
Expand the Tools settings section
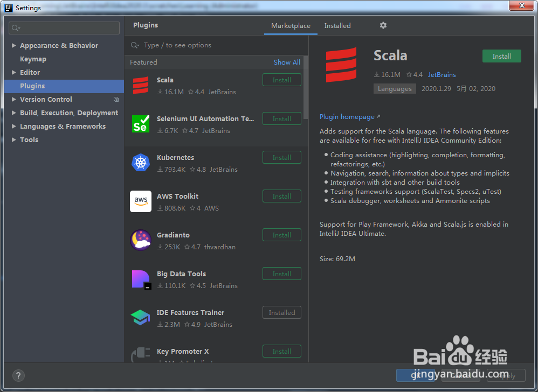tap(13, 139)
